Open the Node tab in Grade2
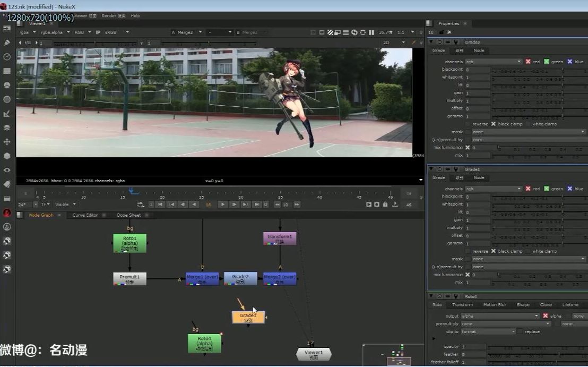Screen dimensions: 588x367 click(x=479, y=50)
